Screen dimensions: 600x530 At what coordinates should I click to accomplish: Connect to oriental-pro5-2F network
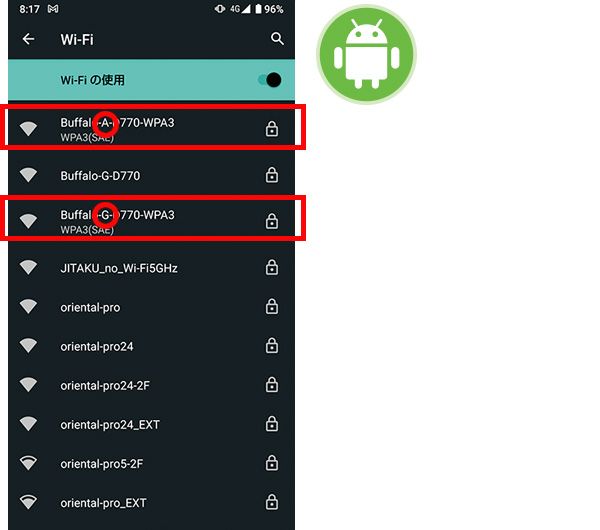click(x=152, y=463)
